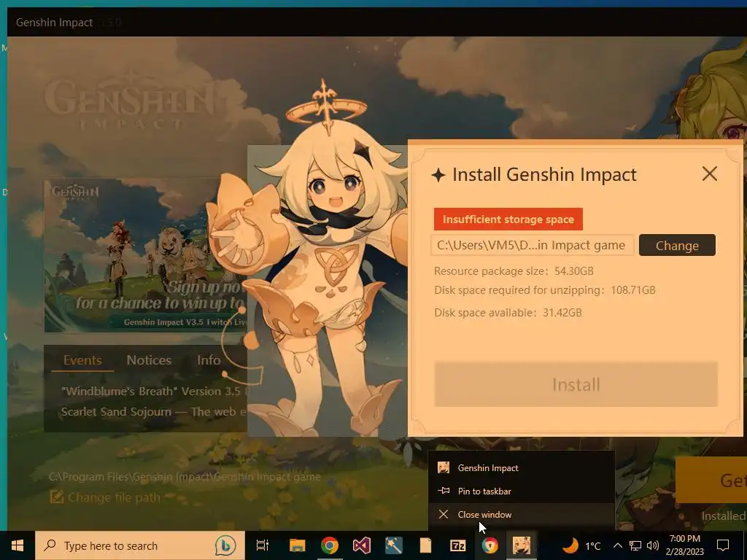Click the disabled Install button
The height and width of the screenshot is (560, 747).
click(576, 384)
